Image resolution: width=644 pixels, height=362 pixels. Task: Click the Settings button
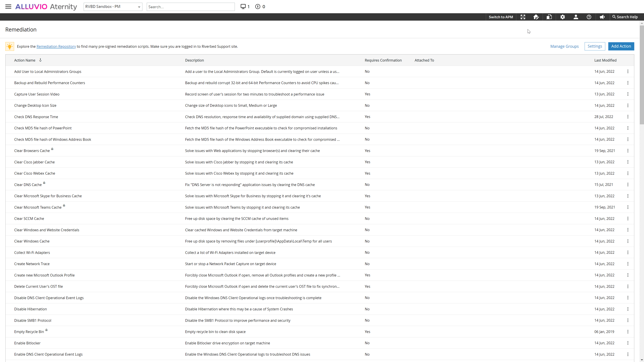pos(595,46)
